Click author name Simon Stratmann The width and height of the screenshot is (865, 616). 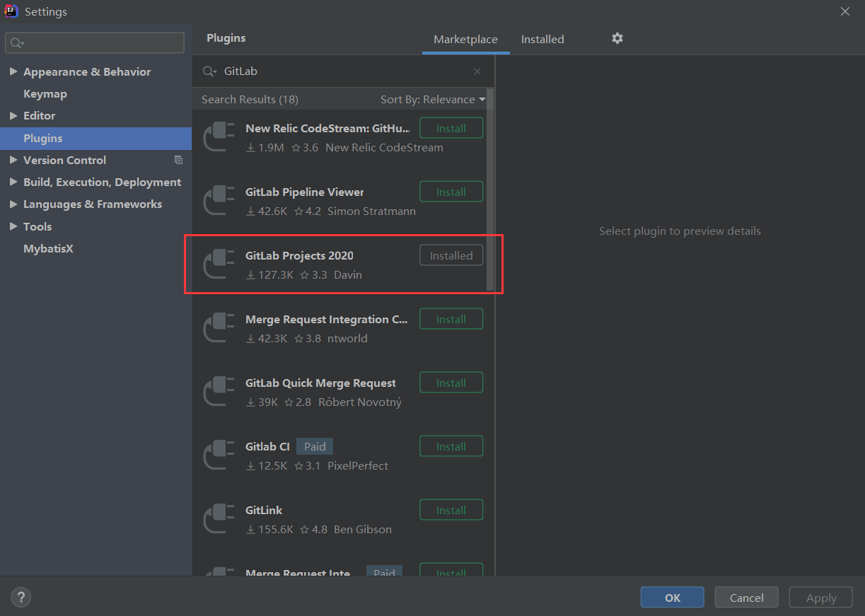(x=371, y=211)
